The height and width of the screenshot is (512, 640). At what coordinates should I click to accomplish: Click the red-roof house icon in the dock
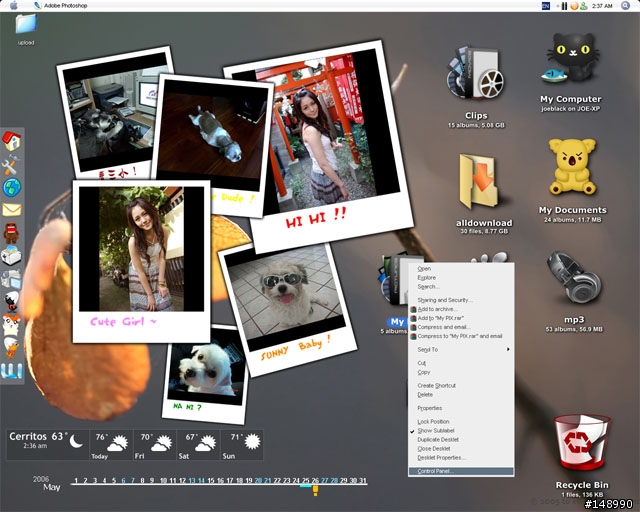(x=12, y=141)
